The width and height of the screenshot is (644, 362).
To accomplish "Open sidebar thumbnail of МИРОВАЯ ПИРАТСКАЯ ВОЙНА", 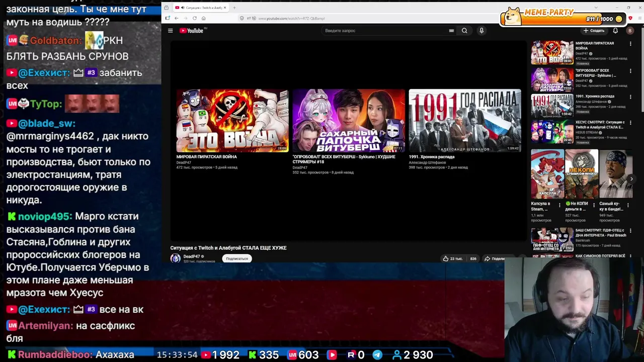I will coord(552,52).
